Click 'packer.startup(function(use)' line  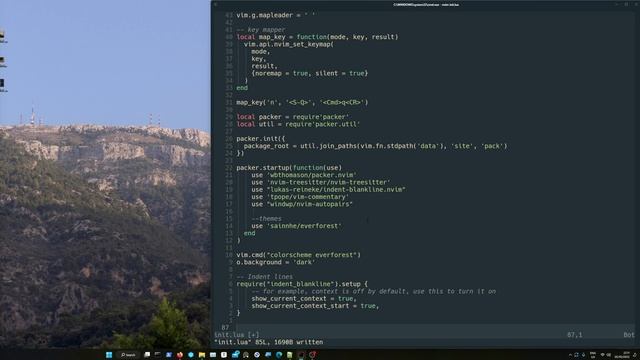click(x=289, y=168)
